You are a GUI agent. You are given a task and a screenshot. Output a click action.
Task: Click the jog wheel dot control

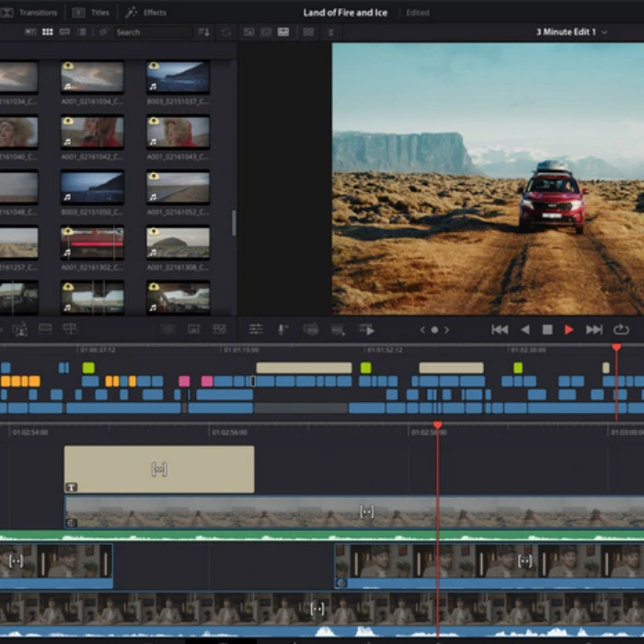point(434,329)
